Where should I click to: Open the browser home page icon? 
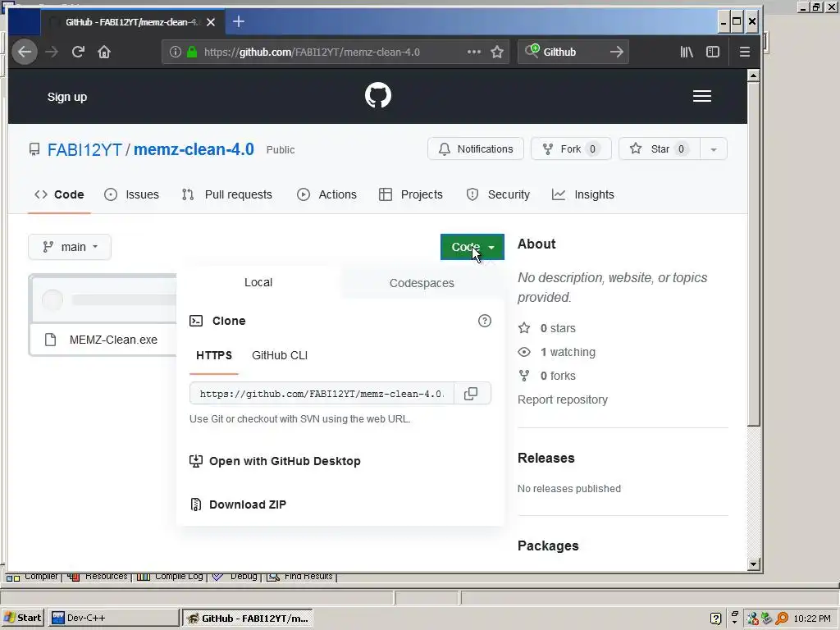(104, 52)
